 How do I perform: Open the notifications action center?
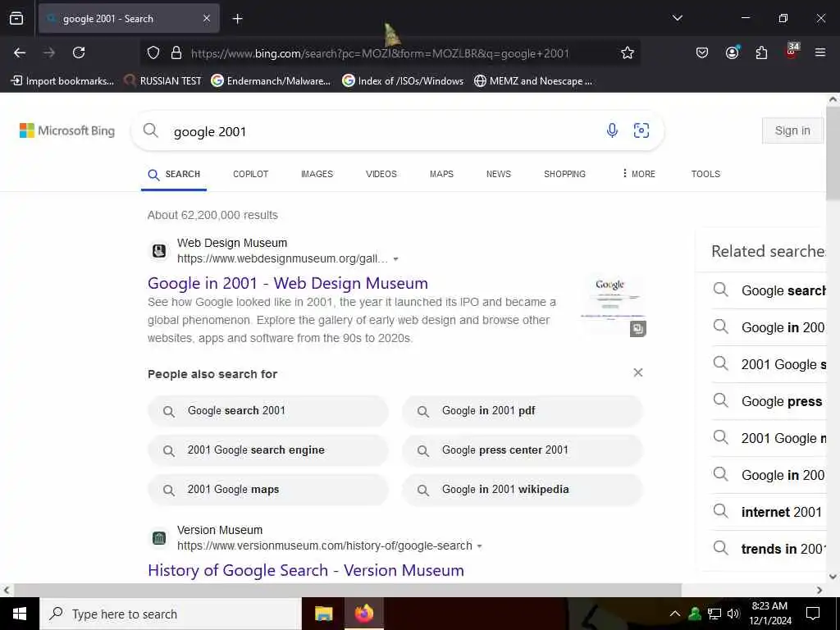[813, 614]
